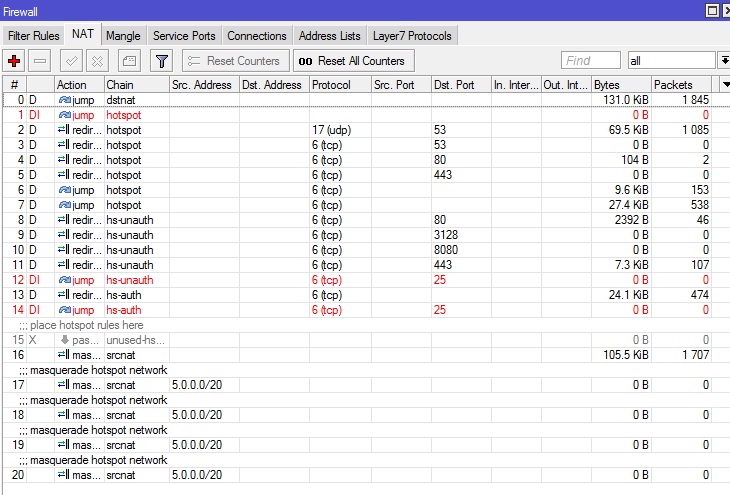Sort by the Out. Interface column header
Screen dimensions: 730x495
pyautogui.click(x=566, y=85)
